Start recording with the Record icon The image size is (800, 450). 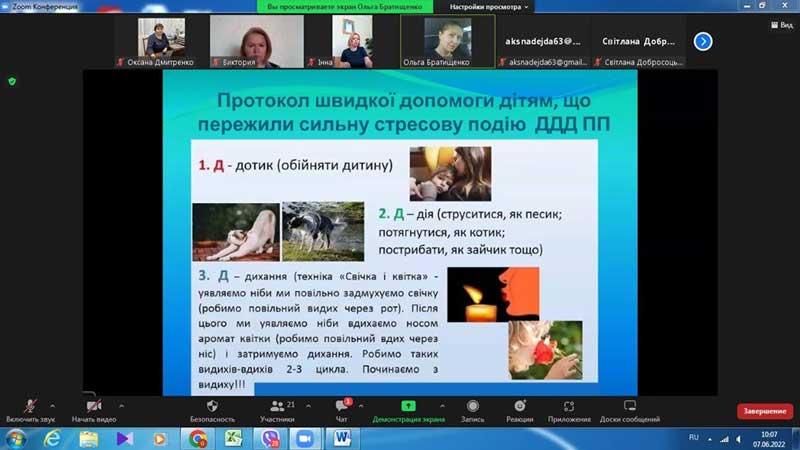pos(473,406)
